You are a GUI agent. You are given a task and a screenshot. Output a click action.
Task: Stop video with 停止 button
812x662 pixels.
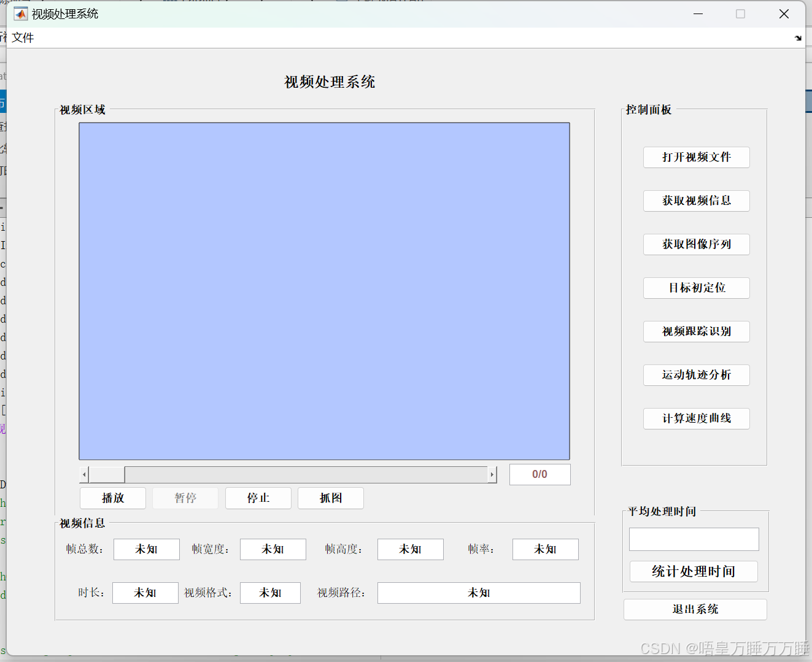pos(258,498)
